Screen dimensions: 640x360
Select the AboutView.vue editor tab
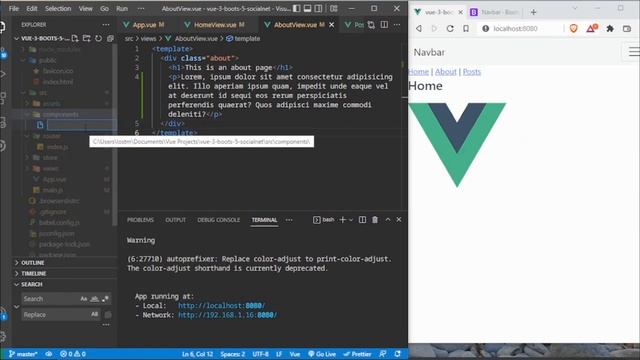coord(295,25)
